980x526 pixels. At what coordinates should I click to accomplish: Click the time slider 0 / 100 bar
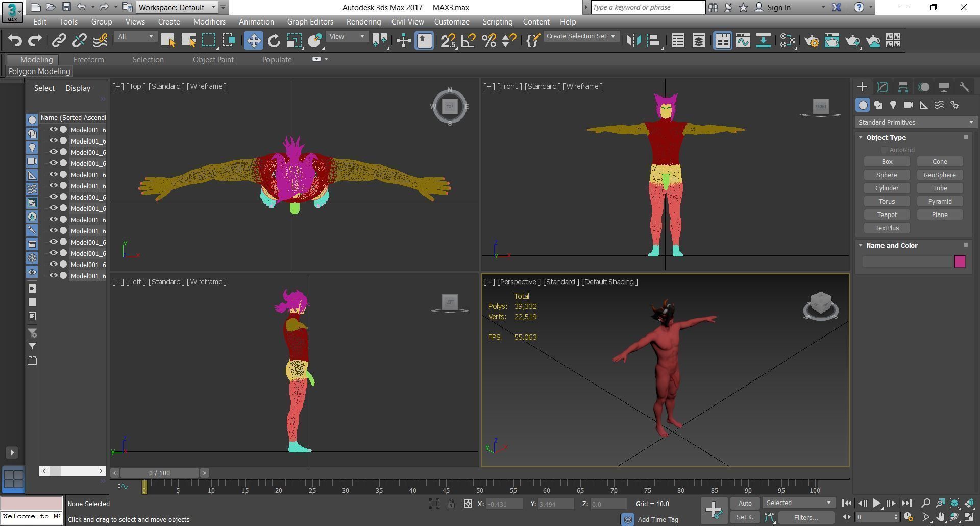159,473
